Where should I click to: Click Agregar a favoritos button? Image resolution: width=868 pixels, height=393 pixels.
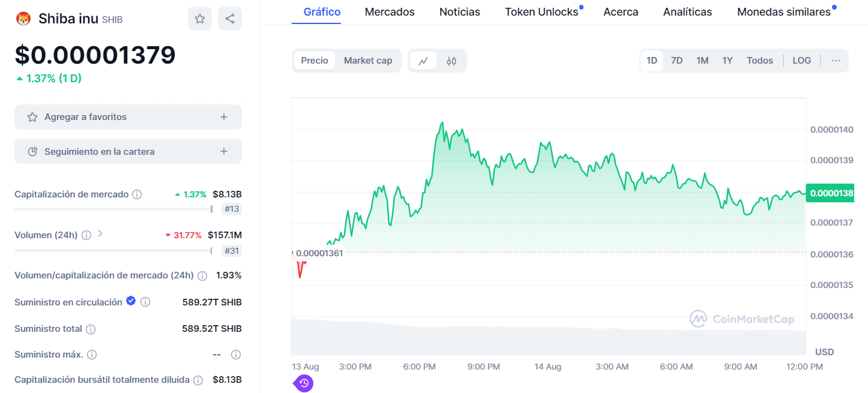point(128,117)
